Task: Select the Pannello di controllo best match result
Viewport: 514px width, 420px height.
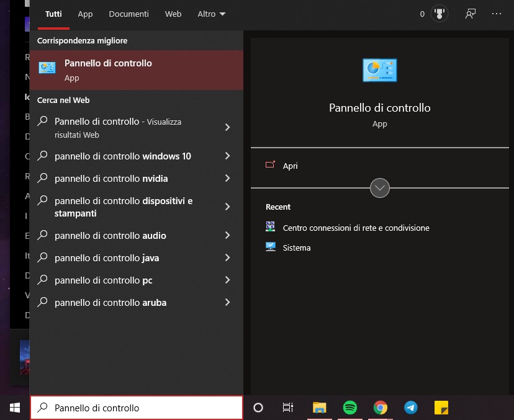Action: point(136,70)
